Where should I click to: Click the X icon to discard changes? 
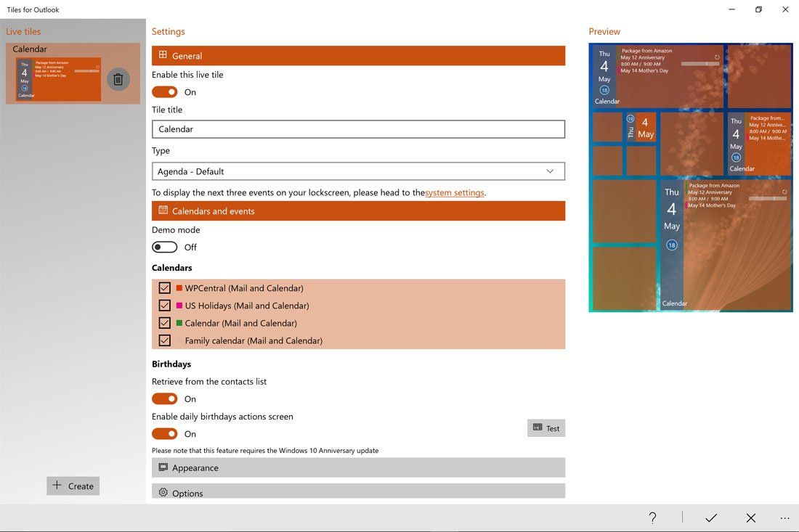pos(750,517)
